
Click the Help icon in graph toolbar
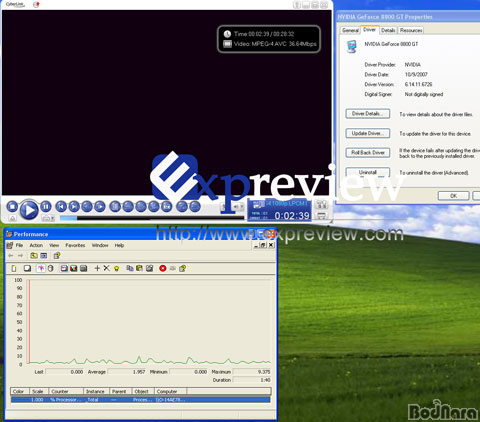click(x=182, y=268)
